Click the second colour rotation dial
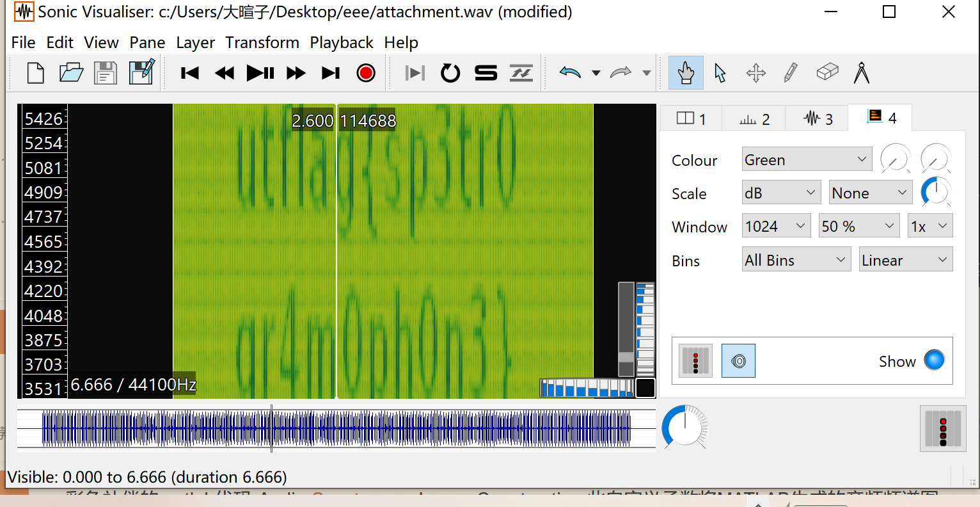This screenshot has height=507, width=980. [936, 158]
